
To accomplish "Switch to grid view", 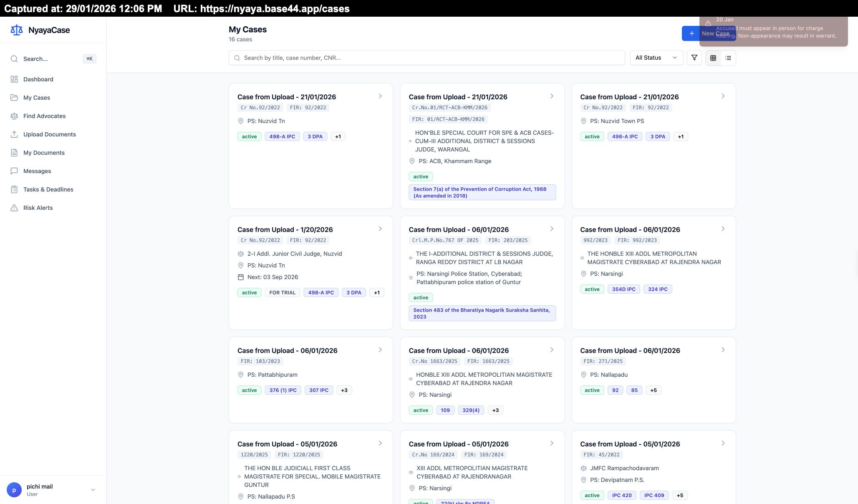I will pos(713,58).
